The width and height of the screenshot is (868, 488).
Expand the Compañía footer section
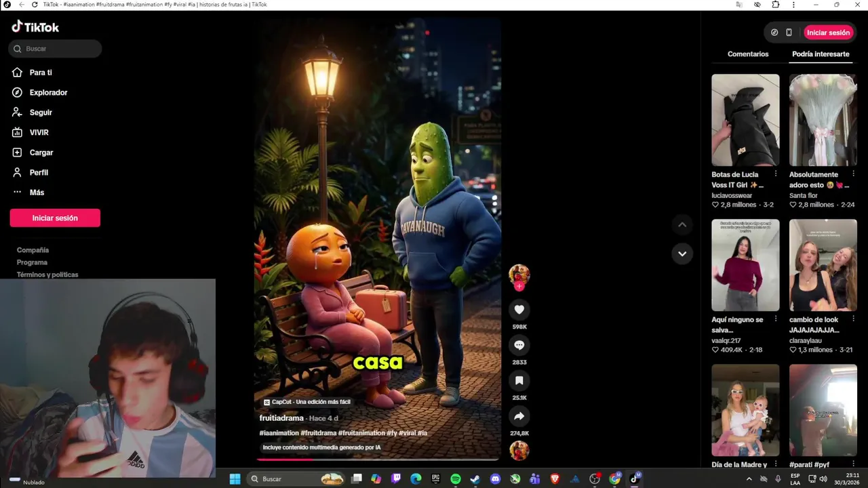pos(33,250)
